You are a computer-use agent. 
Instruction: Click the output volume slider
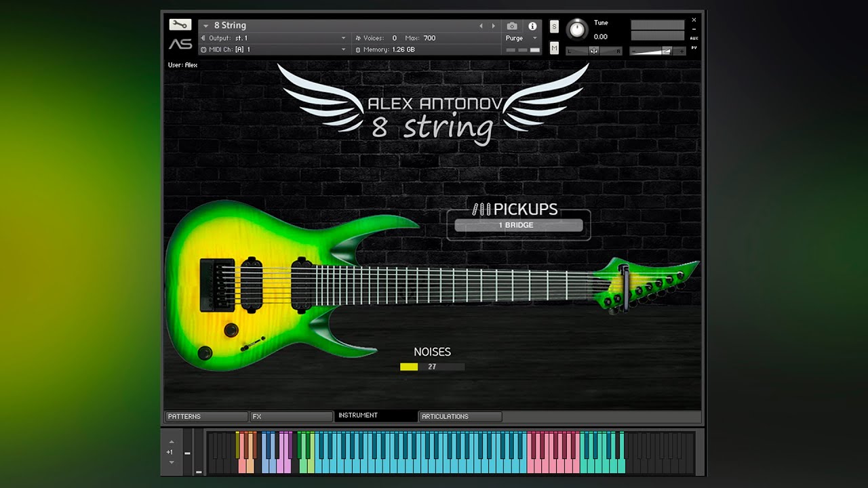(657, 52)
